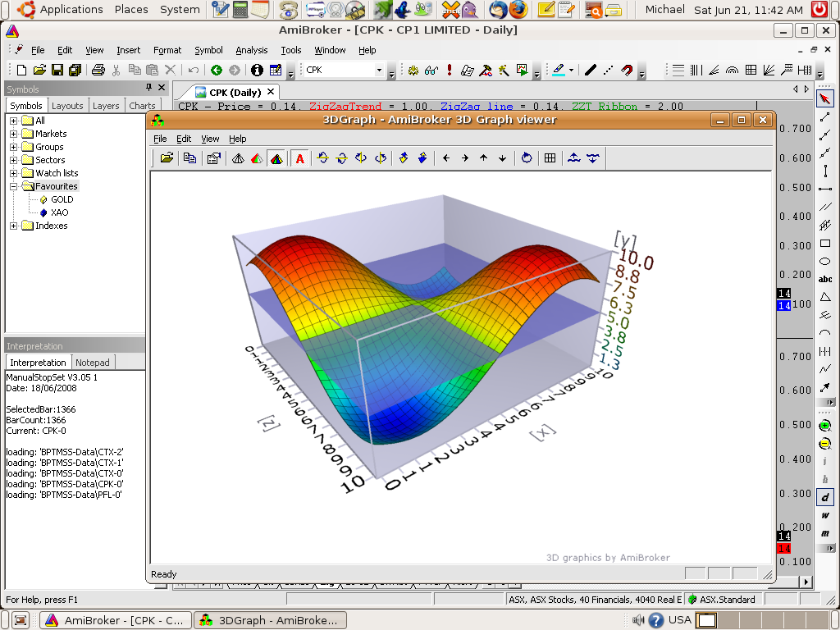Toggle axis labels with red A button
Viewport: 840px width, 630px height.
click(300, 158)
